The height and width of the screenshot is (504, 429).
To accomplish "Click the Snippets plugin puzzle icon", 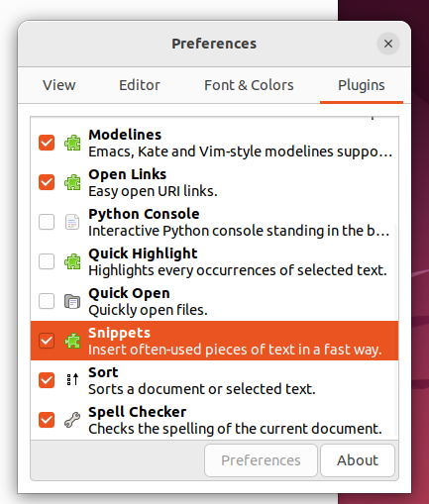I will click(72, 341).
